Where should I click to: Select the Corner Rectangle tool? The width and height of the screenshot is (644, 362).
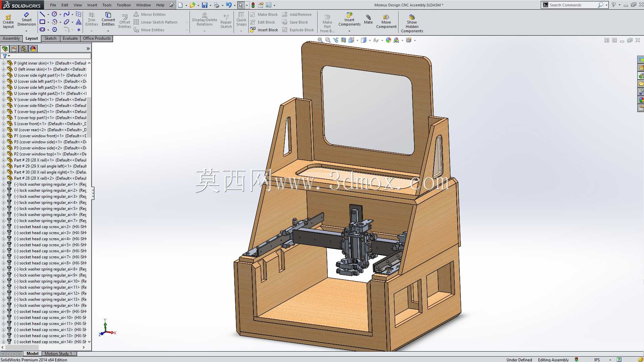(42, 22)
